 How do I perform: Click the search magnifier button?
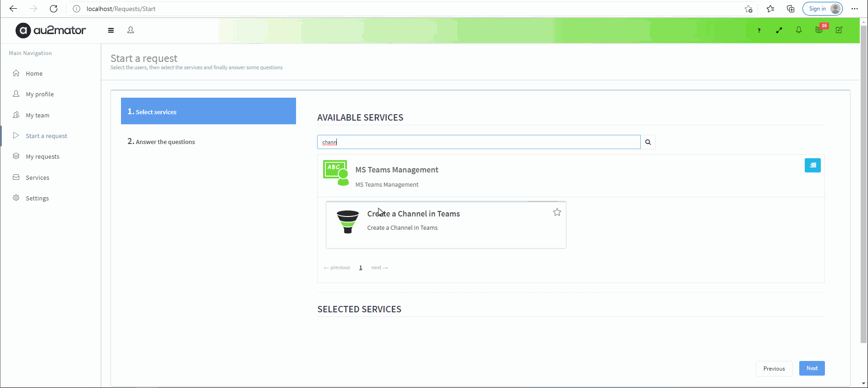[x=648, y=142]
